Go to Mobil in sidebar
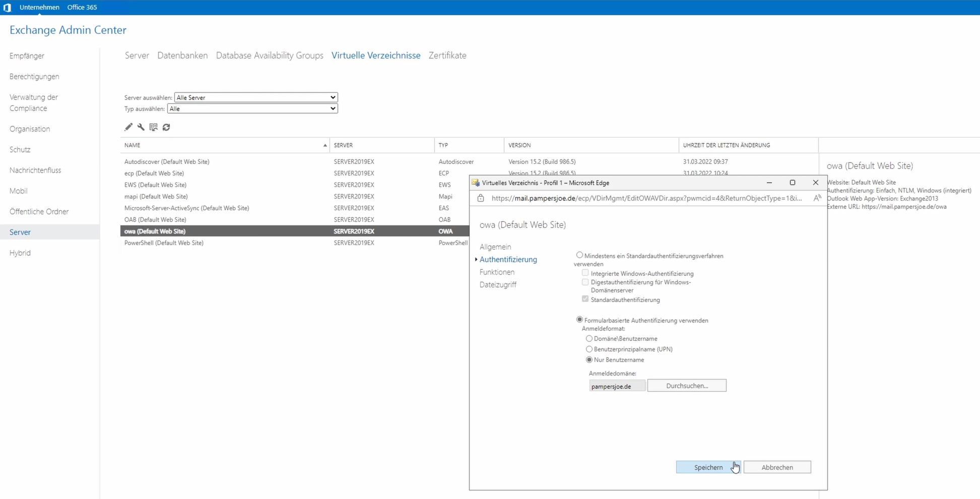This screenshot has width=980, height=499. (19, 191)
